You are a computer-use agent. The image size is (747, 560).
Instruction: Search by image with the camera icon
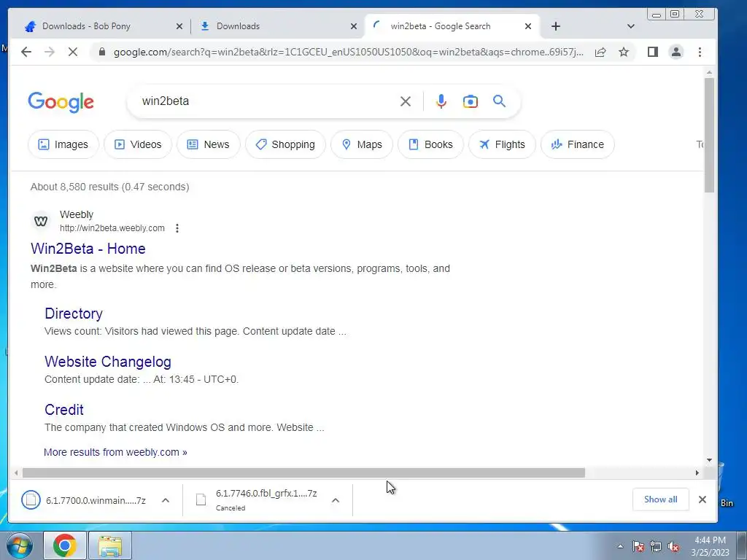point(471,101)
